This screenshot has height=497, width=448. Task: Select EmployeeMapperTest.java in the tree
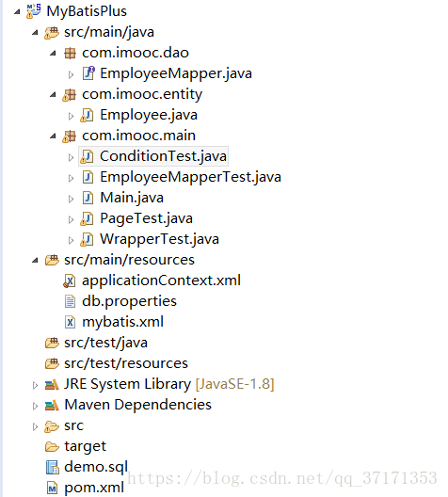pos(190,177)
